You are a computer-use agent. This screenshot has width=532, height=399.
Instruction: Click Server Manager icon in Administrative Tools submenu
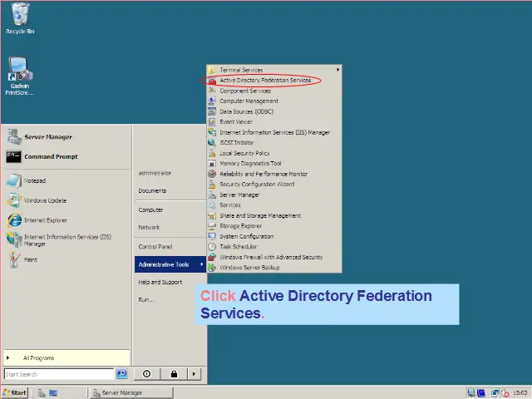coord(212,195)
